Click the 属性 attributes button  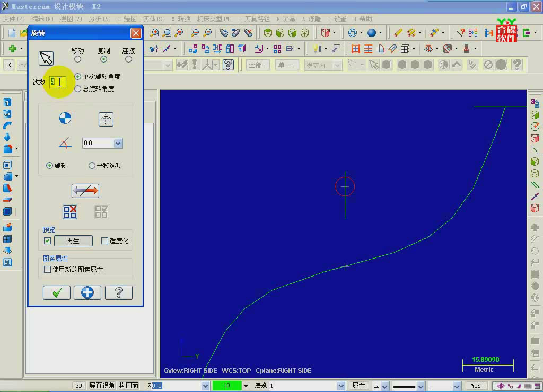click(358, 386)
